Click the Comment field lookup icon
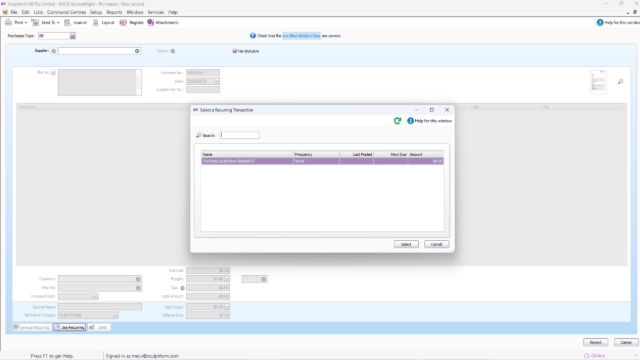 pos(138,279)
